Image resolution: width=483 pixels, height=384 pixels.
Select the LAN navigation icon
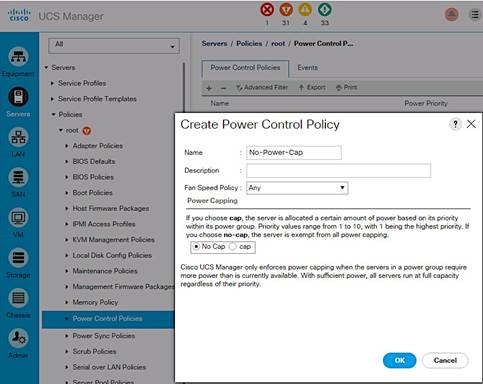pos(18,137)
